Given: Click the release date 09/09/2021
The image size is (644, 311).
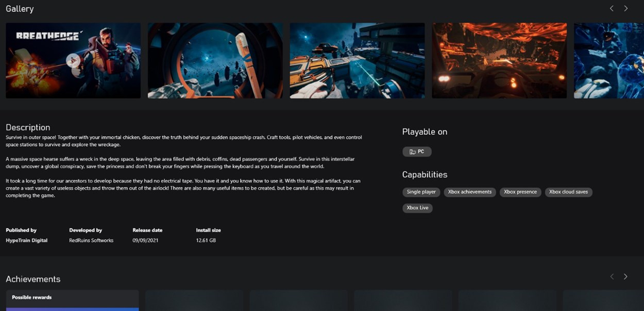Looking at the screenshot, I should pos(146,240).
